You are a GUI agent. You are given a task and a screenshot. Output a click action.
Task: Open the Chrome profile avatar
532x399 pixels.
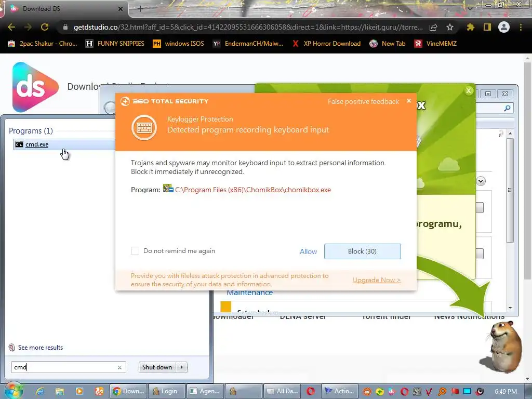pyautogui.click(x=504, y=27)
